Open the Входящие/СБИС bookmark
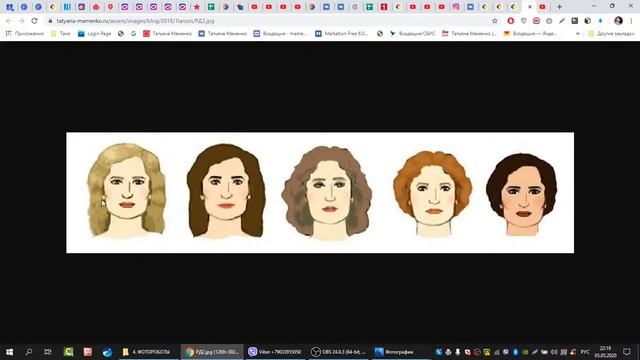The width and height of the screenshot is (640, 360). [x=412, y=33]
